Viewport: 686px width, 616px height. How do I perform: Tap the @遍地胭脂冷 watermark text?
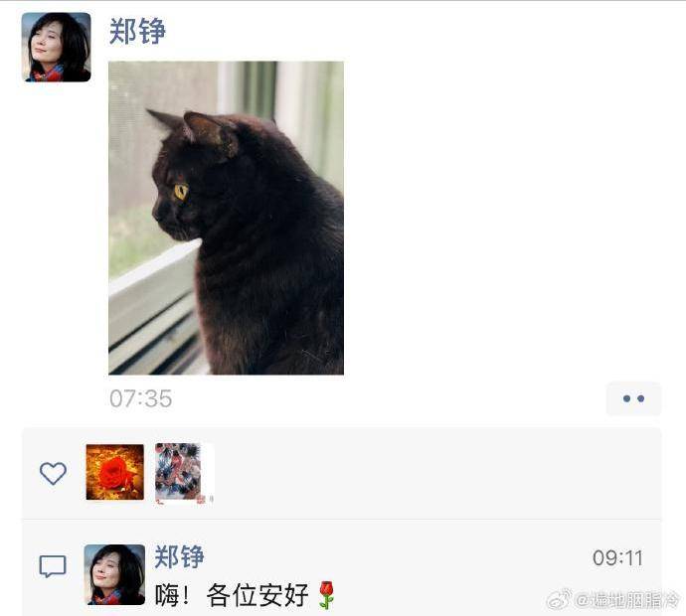tap(626, 600)
